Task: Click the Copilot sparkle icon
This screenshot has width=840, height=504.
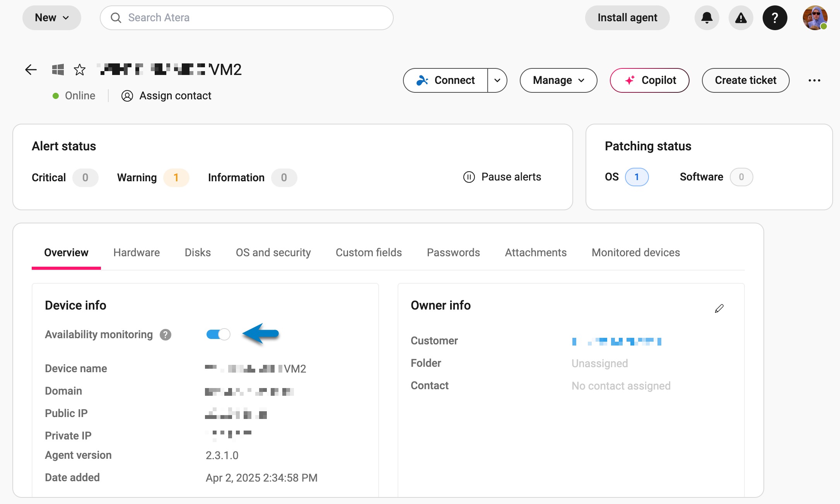Action: pyautogui.click(x=630, y=80)
